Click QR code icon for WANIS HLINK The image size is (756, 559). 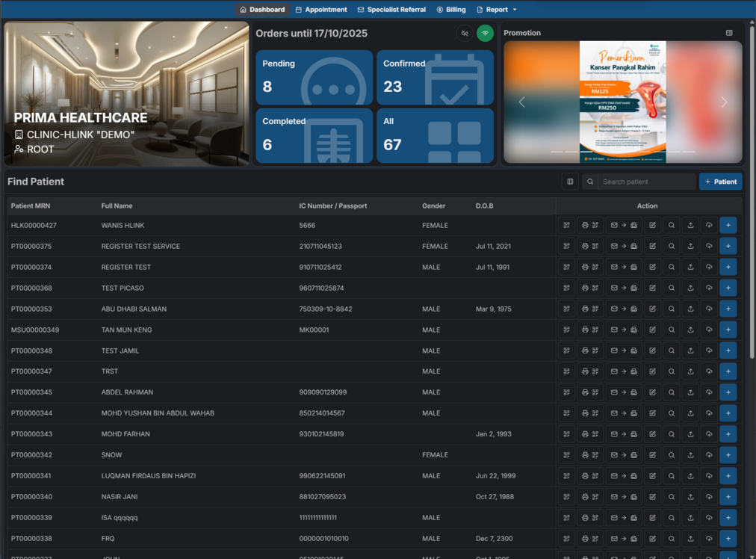(x=566, y=225)
